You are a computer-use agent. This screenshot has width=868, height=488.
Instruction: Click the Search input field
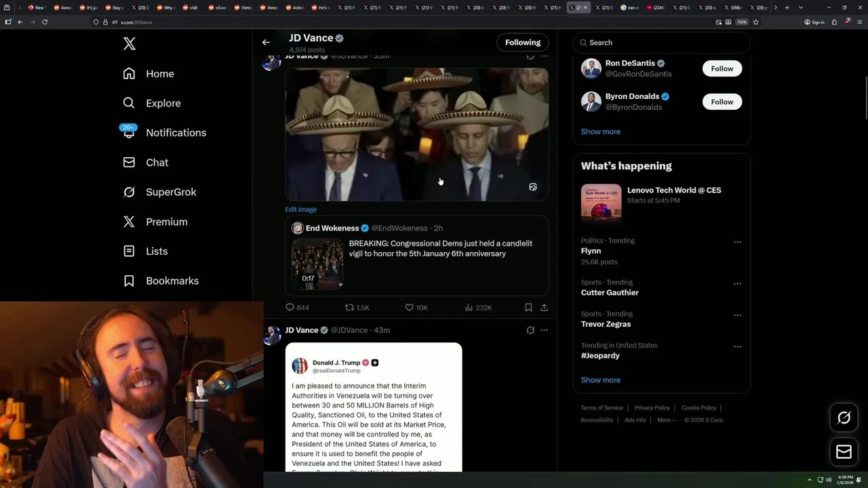661,43
